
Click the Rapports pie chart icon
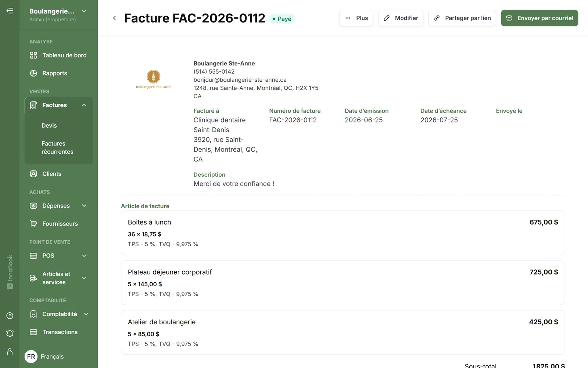click(x=33, y=73)
